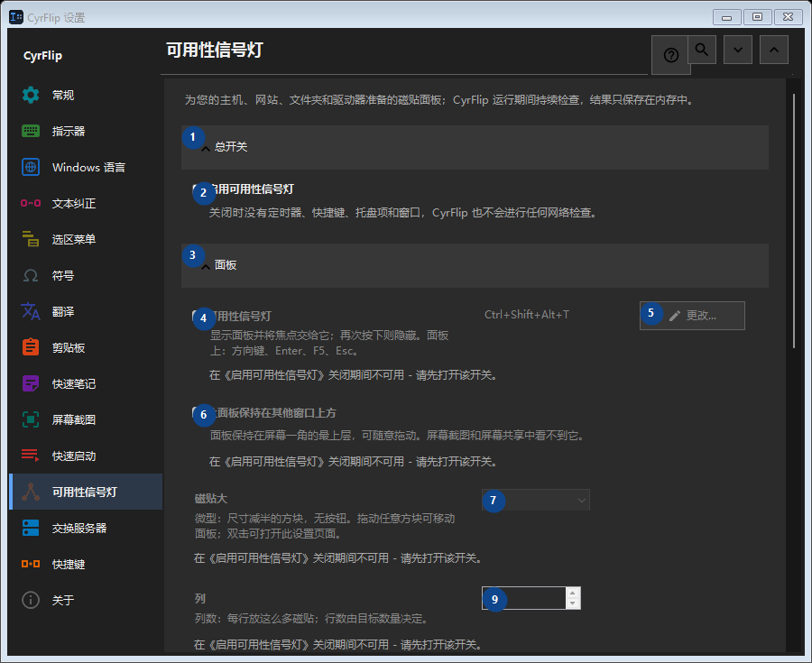
Task: Maximize the CyrFlip 设置 window
Action: [x=757, y=17]
